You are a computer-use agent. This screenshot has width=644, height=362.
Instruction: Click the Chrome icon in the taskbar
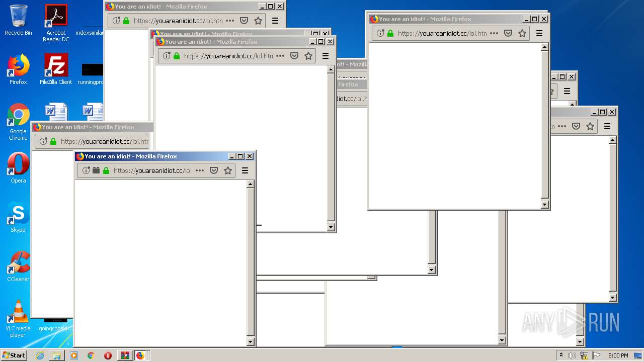point(91,355)
